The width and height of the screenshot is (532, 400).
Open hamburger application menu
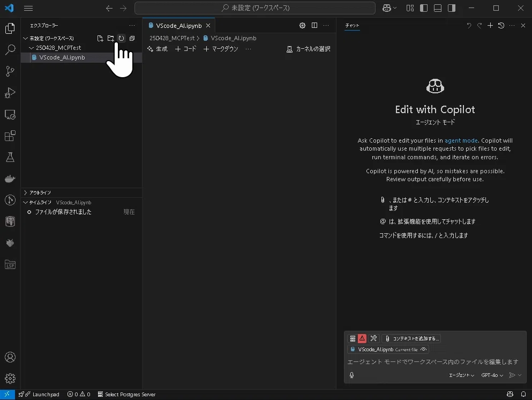28,8
